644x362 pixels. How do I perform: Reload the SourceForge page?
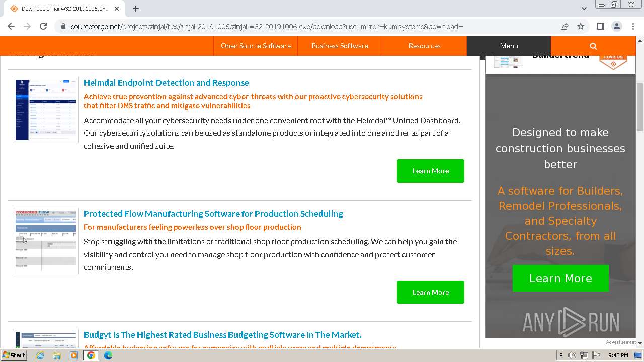tap(43, 26)
